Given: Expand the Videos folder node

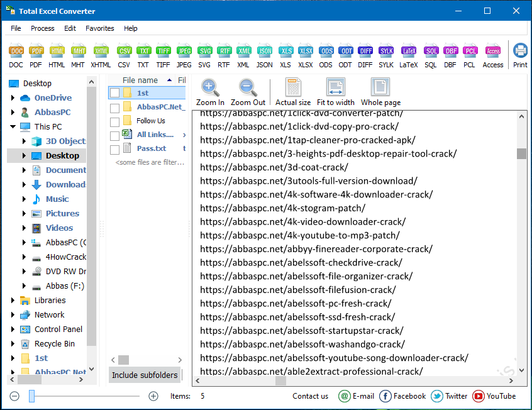Looking at the screenshot, I should 24,228.
